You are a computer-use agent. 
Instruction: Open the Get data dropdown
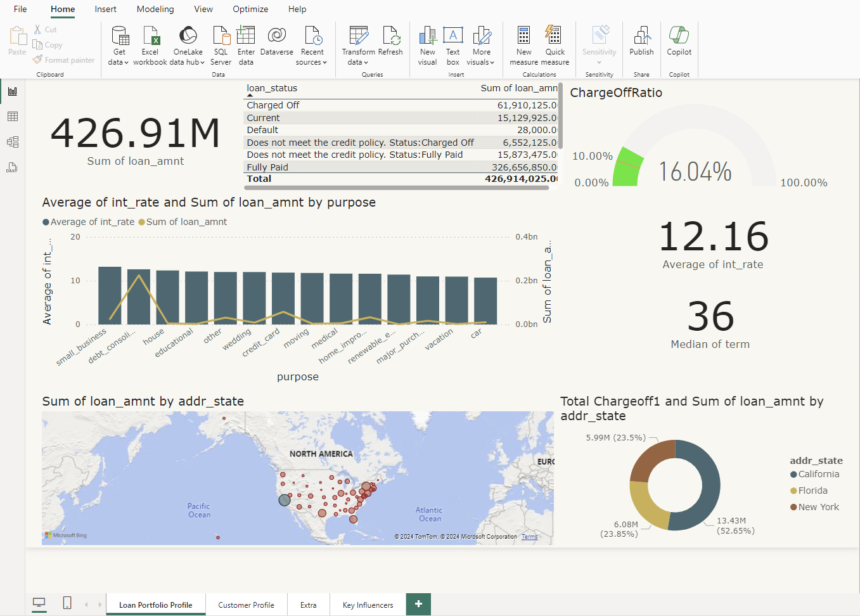[x=119, y=46]
